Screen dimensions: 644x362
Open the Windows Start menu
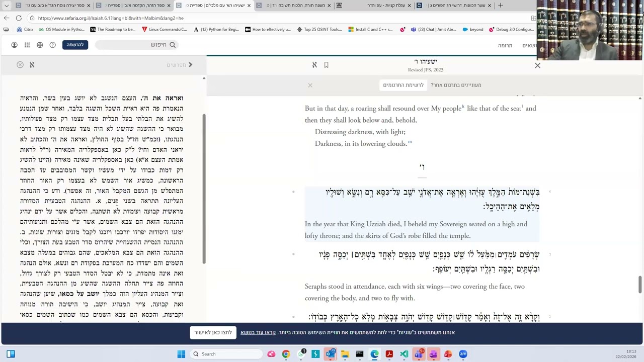coord(181,354)
